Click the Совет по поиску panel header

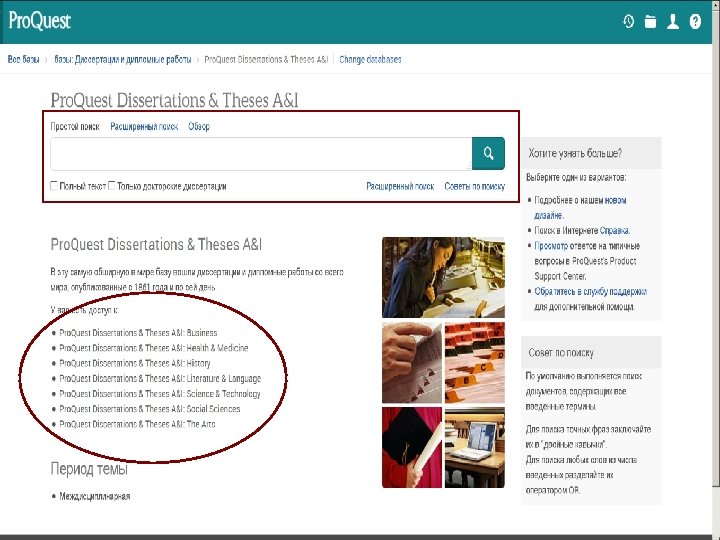591,352
